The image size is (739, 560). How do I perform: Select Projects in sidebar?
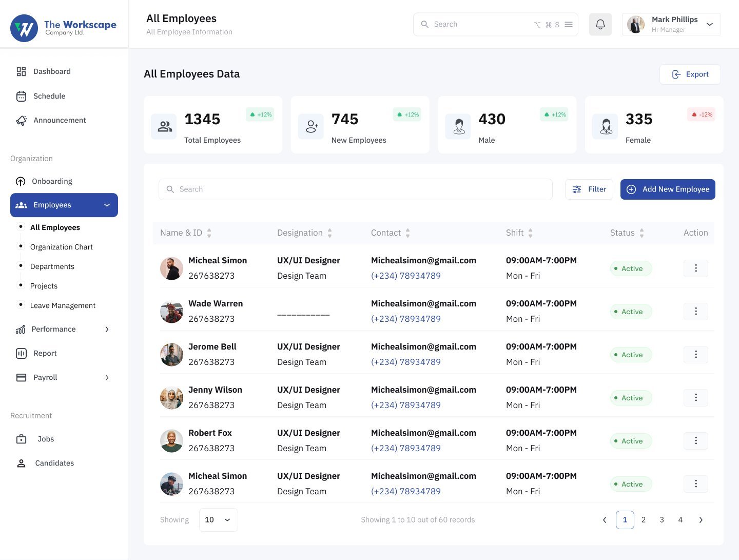click(44, 286)
